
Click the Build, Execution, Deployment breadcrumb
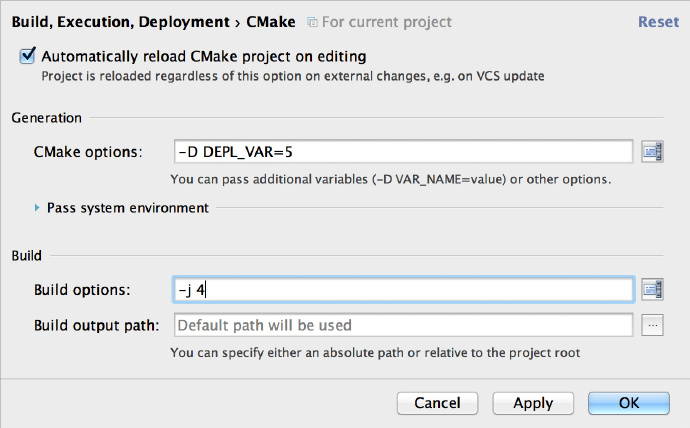tap(121, 22)
